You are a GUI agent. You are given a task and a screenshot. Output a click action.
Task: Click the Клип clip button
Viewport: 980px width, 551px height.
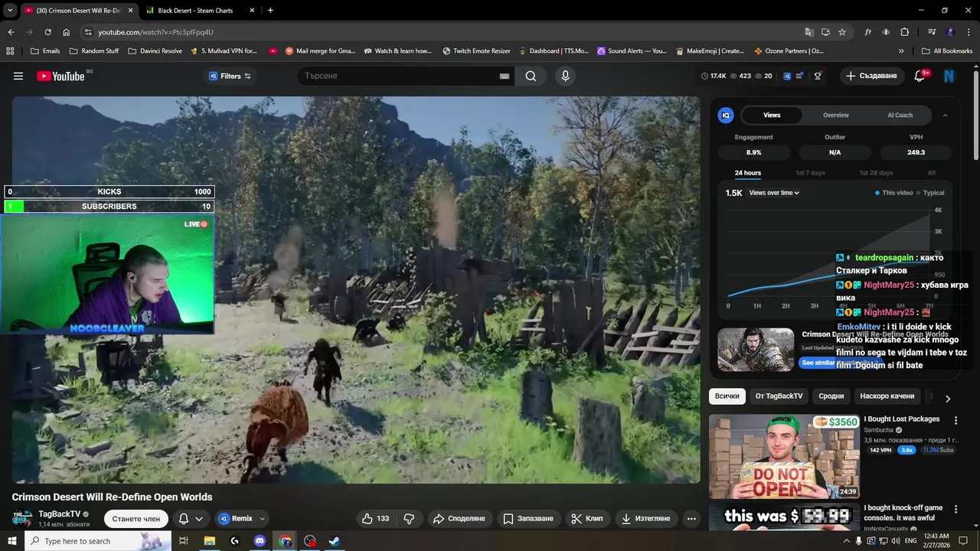coord(587,518)
